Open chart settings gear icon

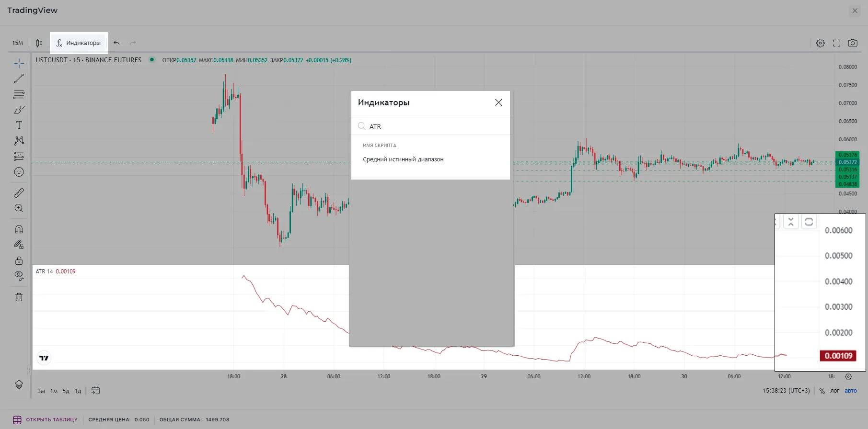(x=821, y=43)
